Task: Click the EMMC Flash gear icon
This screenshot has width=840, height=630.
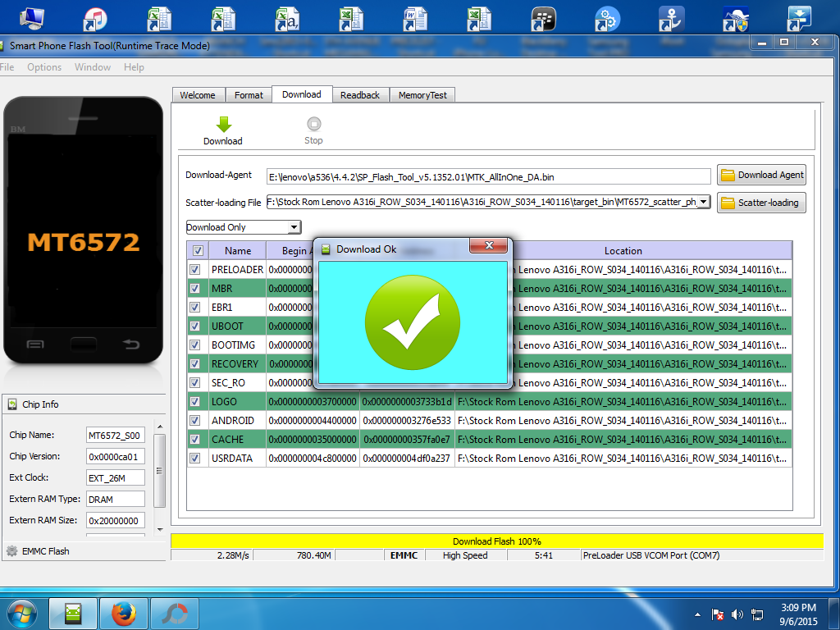Action: pyautogui.click(x=11, y=551)
